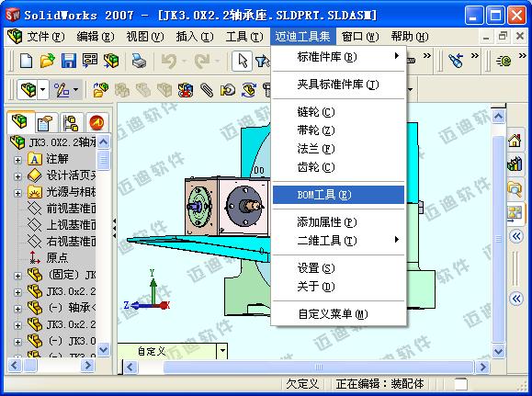Image resolution: width=532 pixels, height=396 pixels.
Task: Open the 工具 menu
Action: 244,37
